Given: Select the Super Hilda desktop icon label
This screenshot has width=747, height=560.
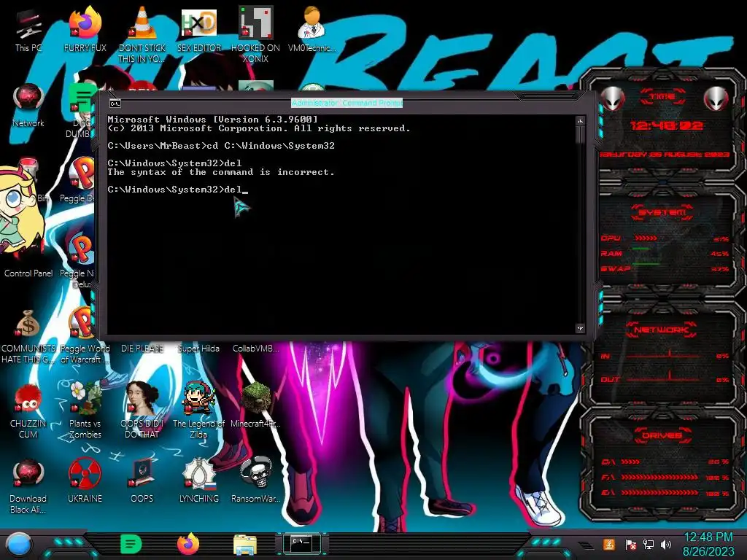Looking at the screenshot, I should [198, 349].
